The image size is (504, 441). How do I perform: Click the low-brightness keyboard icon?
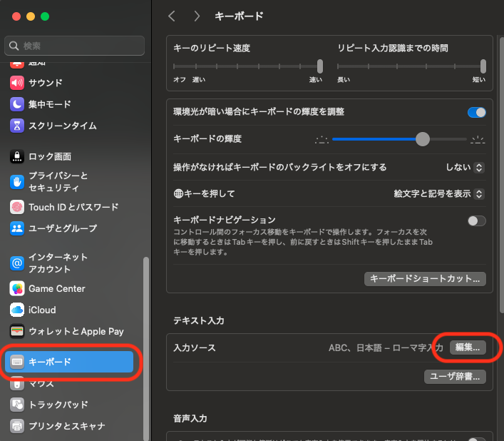[322, 140]
